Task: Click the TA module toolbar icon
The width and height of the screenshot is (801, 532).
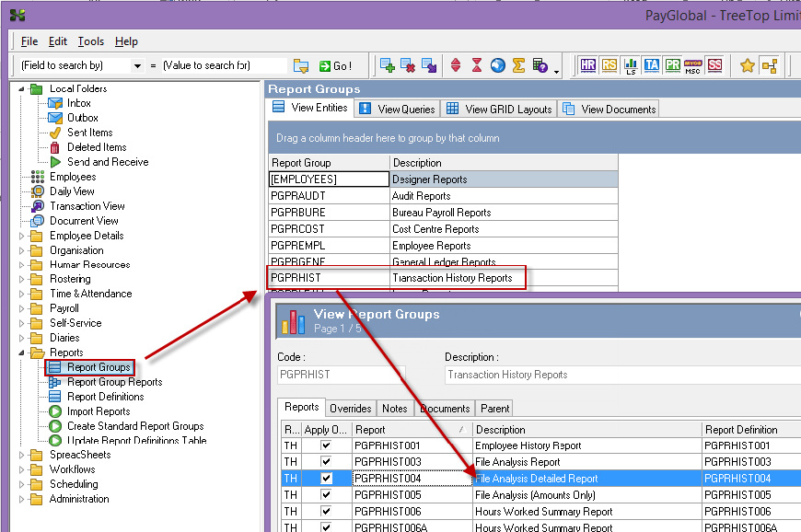Action: 652,65
